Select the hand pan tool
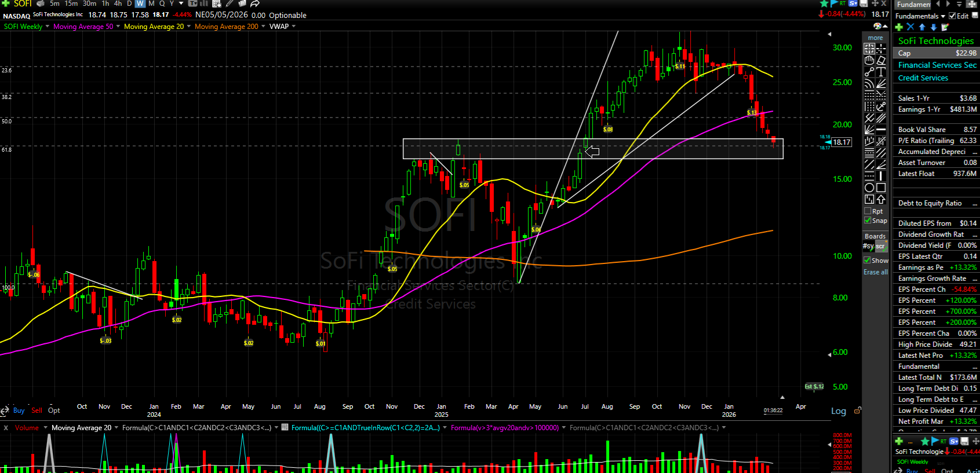980x473 pixels. pyautogui.click(x=869, y=60)
